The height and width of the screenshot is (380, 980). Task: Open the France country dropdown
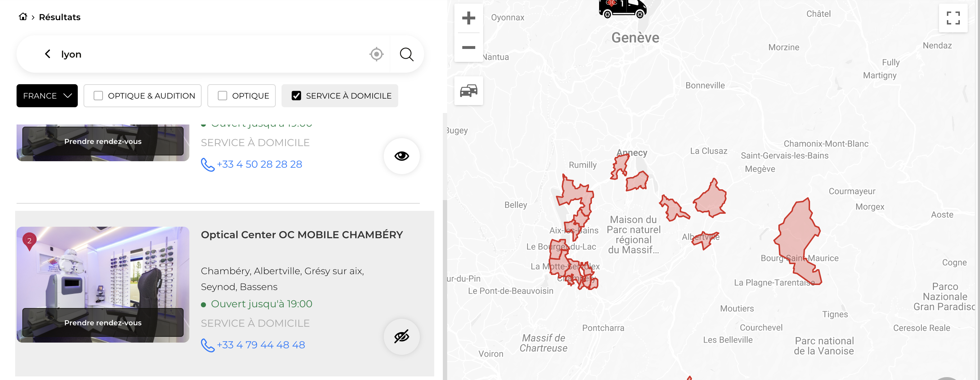[47, 96]
